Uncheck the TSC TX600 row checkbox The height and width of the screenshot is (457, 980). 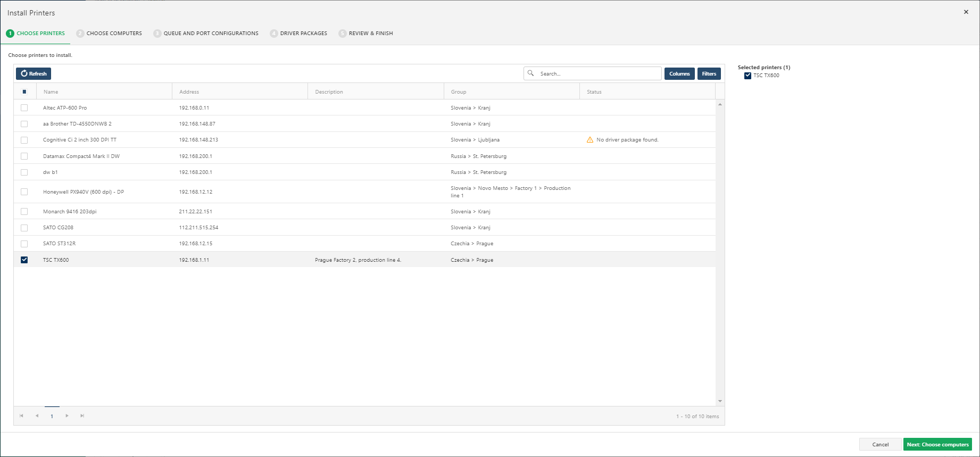[24, 260]
